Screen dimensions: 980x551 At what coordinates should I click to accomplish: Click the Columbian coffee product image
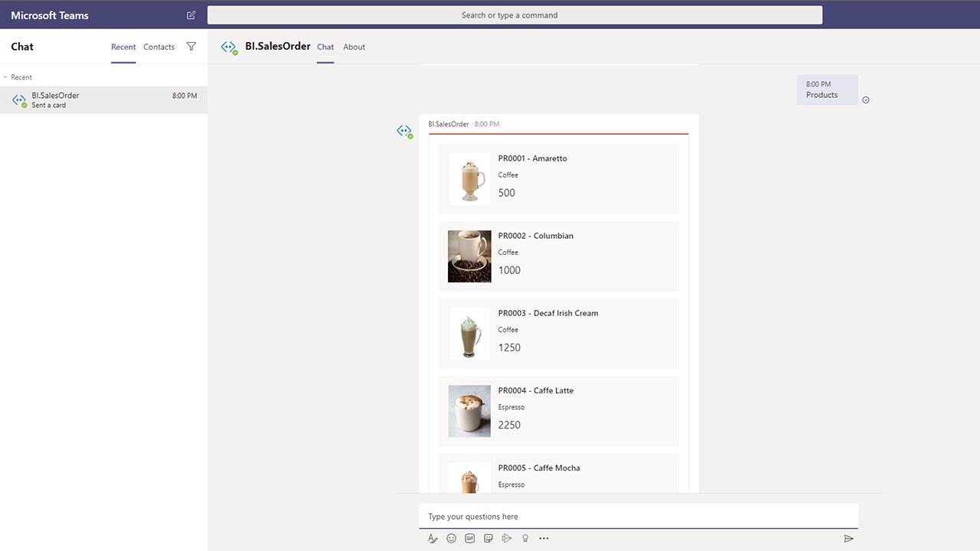(x=469, y=256)
